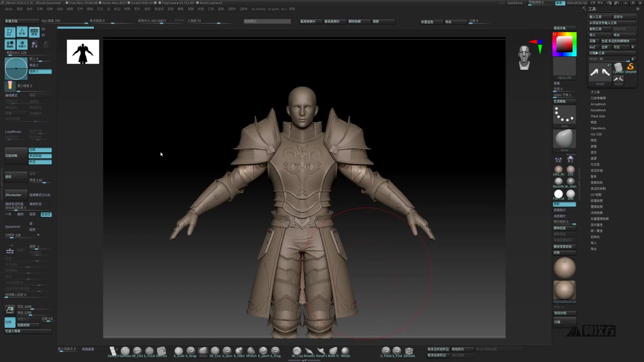Toggle the 比例 button

10,322
